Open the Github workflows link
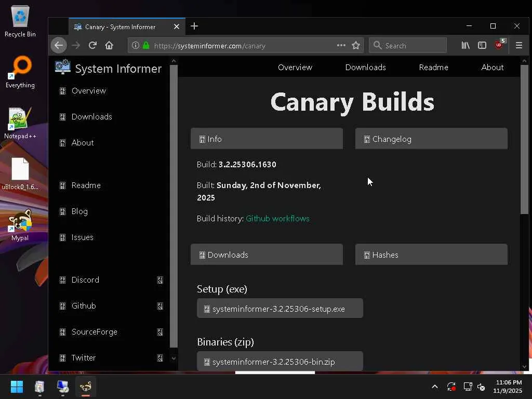The height and width of the screenshot is (399, 532). pos(277,219)
